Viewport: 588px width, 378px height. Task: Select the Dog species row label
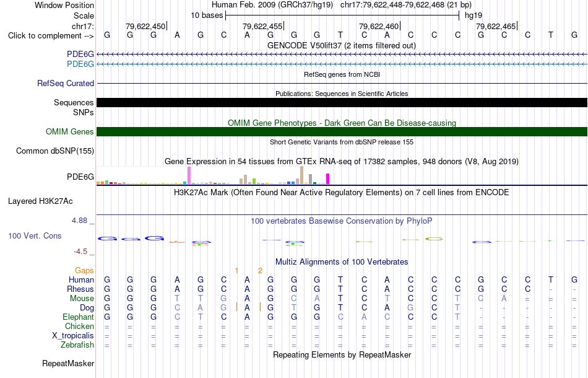pyautogui.click(x=87, y=308)
